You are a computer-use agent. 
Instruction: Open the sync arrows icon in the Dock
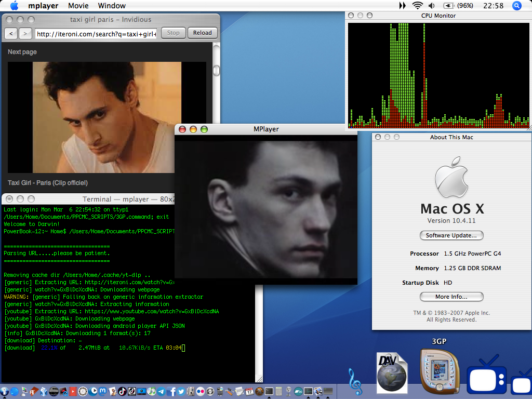tap(210, 392)
